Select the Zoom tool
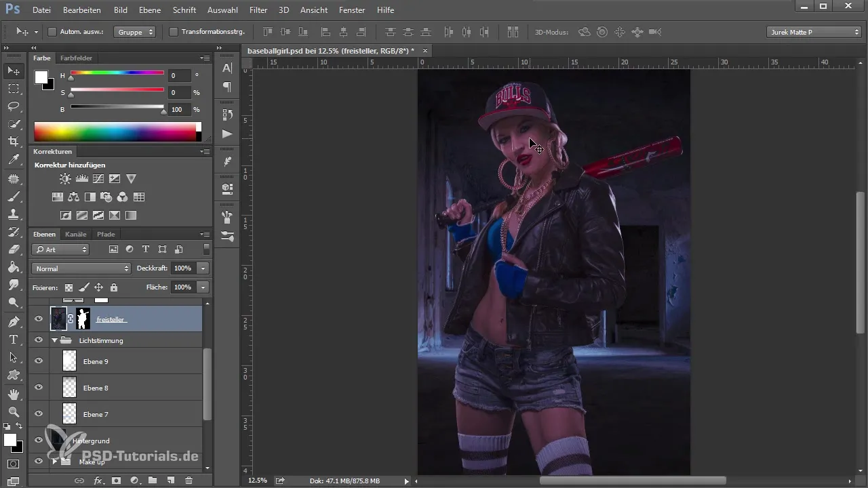Screen dimensions: 868x488 point(14,411)
